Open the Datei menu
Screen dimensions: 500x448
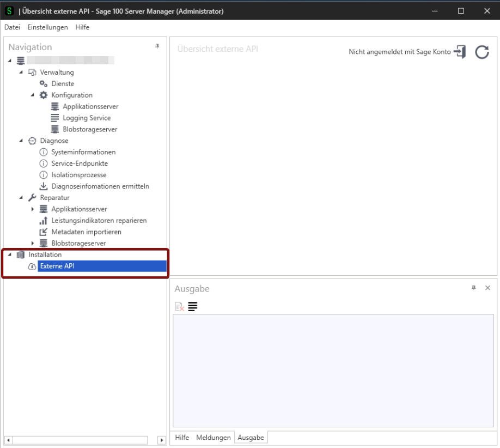point(12,27)
